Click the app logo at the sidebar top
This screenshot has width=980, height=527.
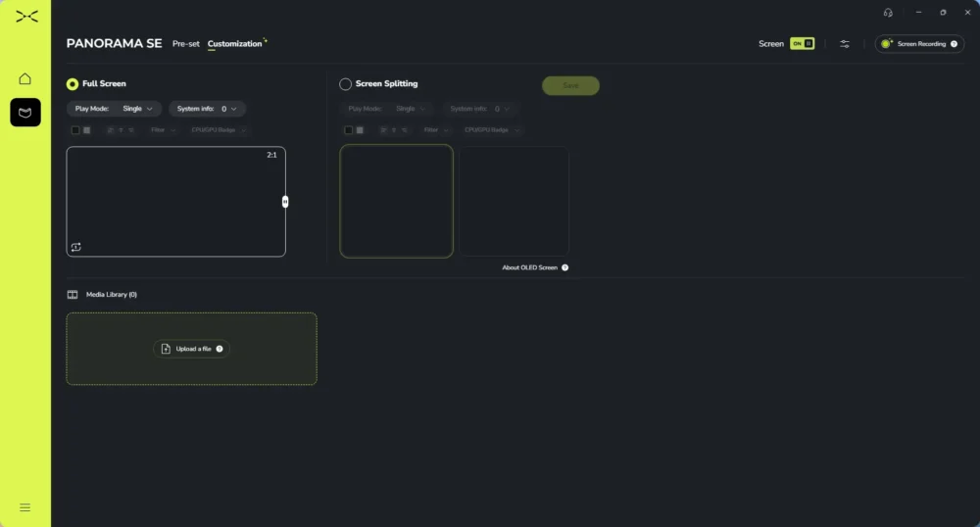(26, 17)
